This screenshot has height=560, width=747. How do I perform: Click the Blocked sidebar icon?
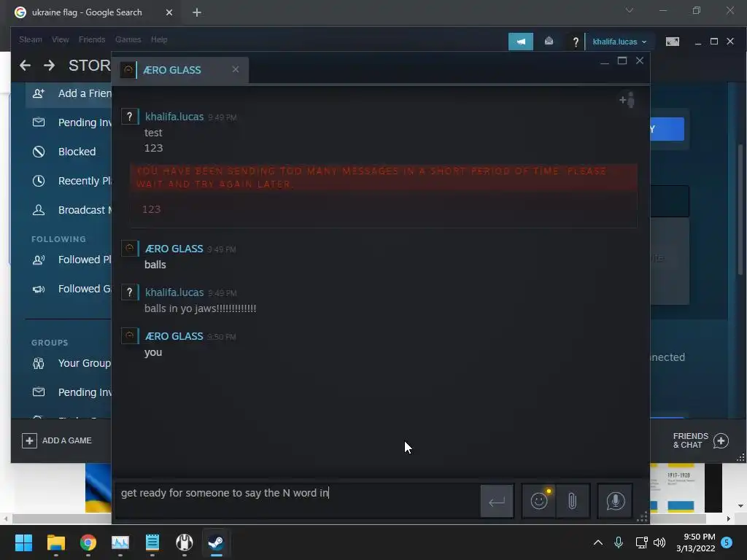[39, 152]
